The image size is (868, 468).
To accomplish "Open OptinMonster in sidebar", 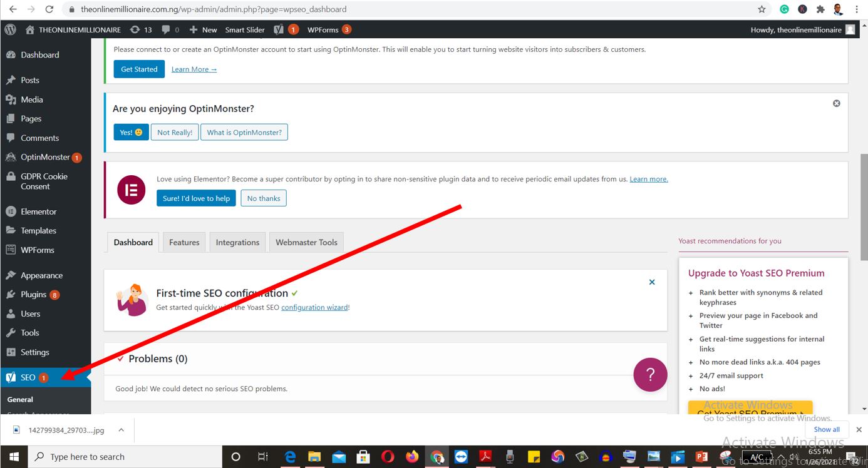I will point(45,157).
